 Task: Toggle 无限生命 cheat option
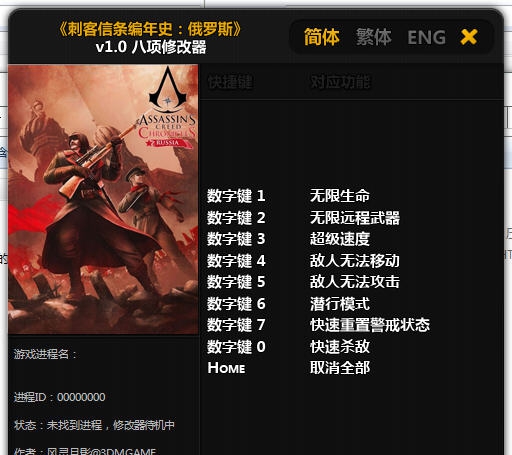pos(340,196)
